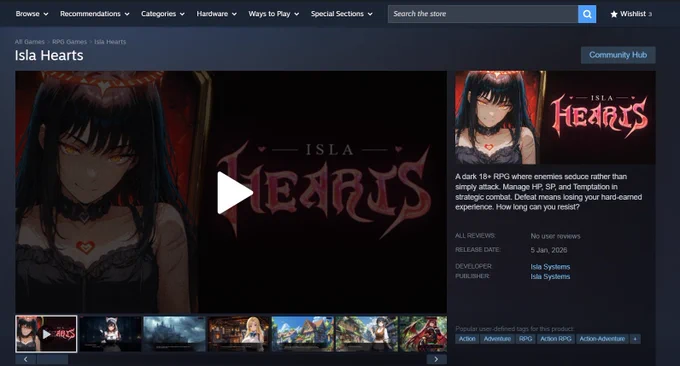The width and height of the screenshot is (680, 366).
Task: Click the Isla Hearts page title
Action: pyautogui.click(x=49, y=56)
